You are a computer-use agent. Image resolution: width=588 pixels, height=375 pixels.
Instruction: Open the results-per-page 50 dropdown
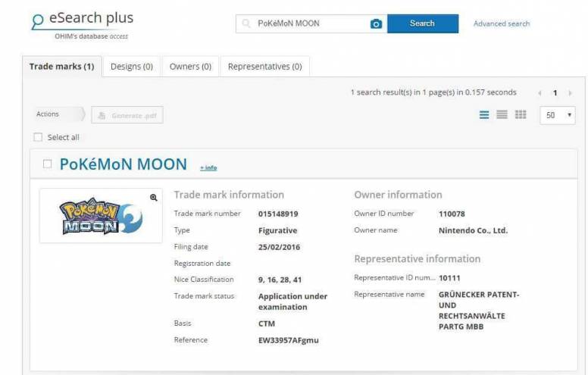(x=557, y=115)
